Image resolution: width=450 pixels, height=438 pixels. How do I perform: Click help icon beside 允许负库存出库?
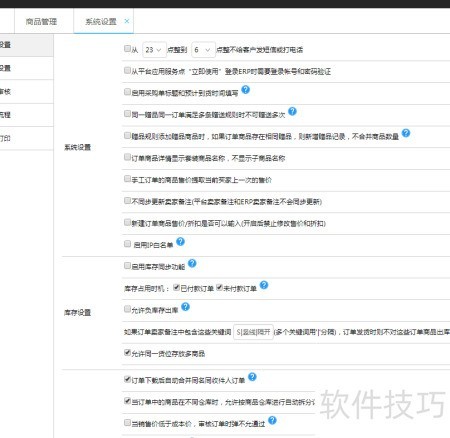click(186, 307)
